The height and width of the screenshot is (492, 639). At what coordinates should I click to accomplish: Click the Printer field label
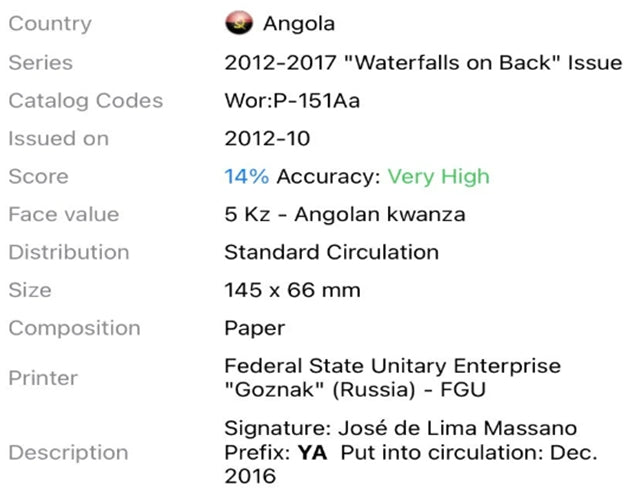43,378
